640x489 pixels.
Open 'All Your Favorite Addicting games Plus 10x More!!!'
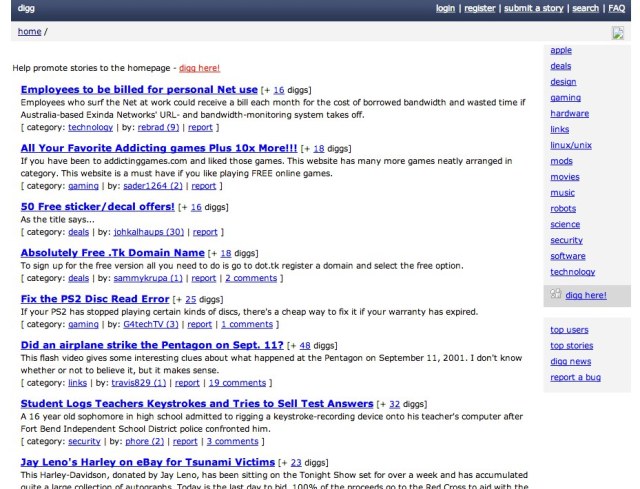[159, 148]
